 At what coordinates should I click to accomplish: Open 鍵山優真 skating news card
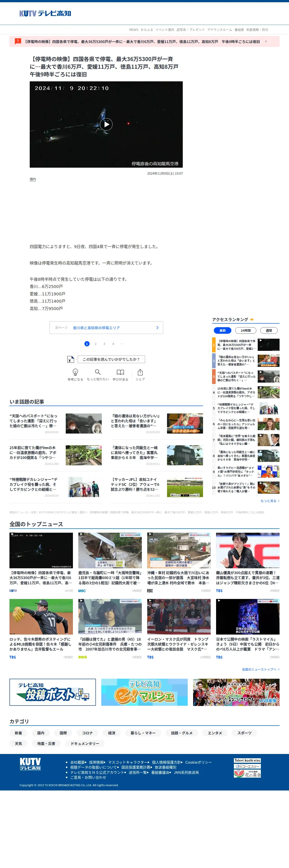[248, 563]
